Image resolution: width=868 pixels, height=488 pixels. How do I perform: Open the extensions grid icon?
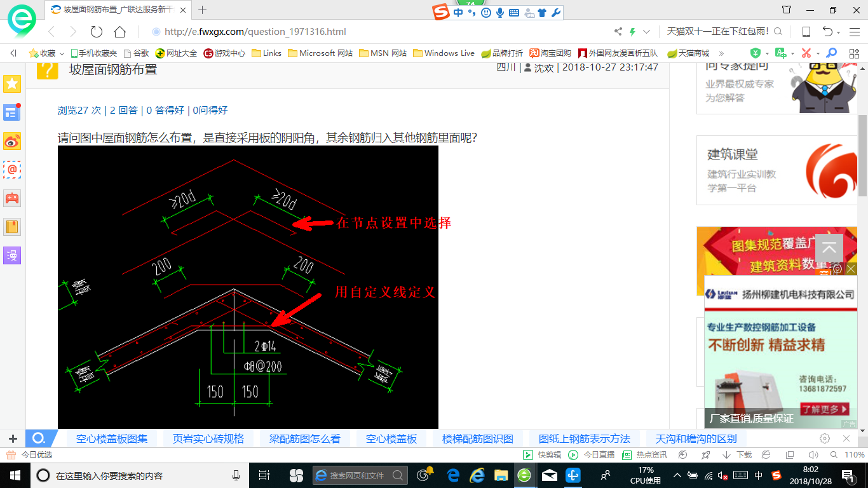click(x=853, y=53)
